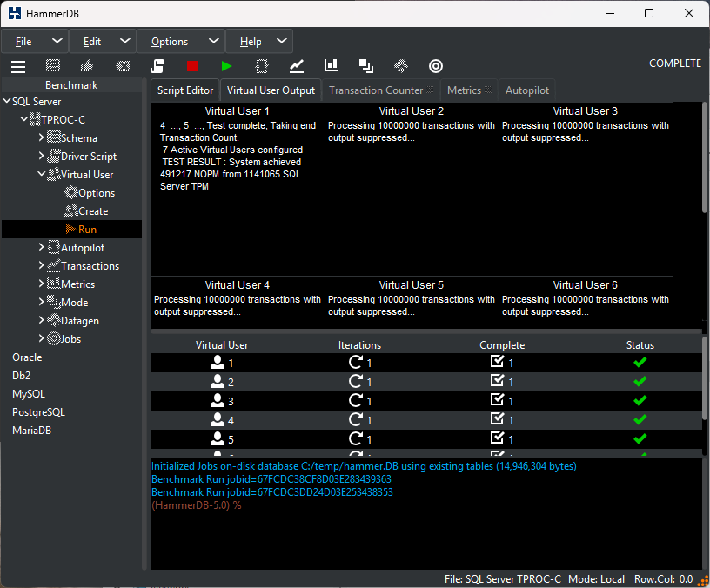The image size is (710, 588).
Task: Stop virtual users with the red square
Action: pyautogui.click(x=192, y=66)
